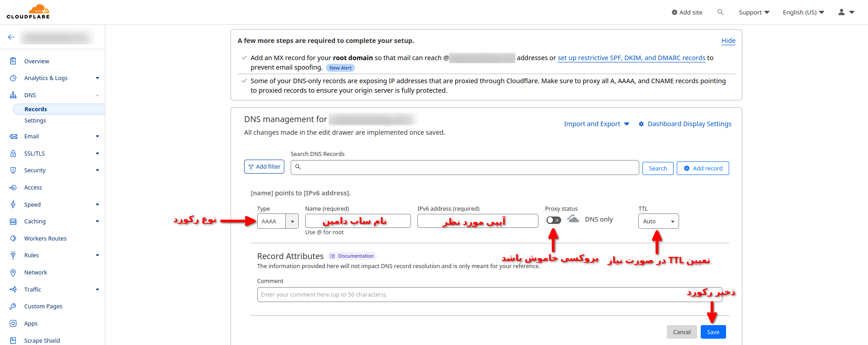868x345 pixels.
Task: Cancel the record edit
Action: click(x=682, y=332)
